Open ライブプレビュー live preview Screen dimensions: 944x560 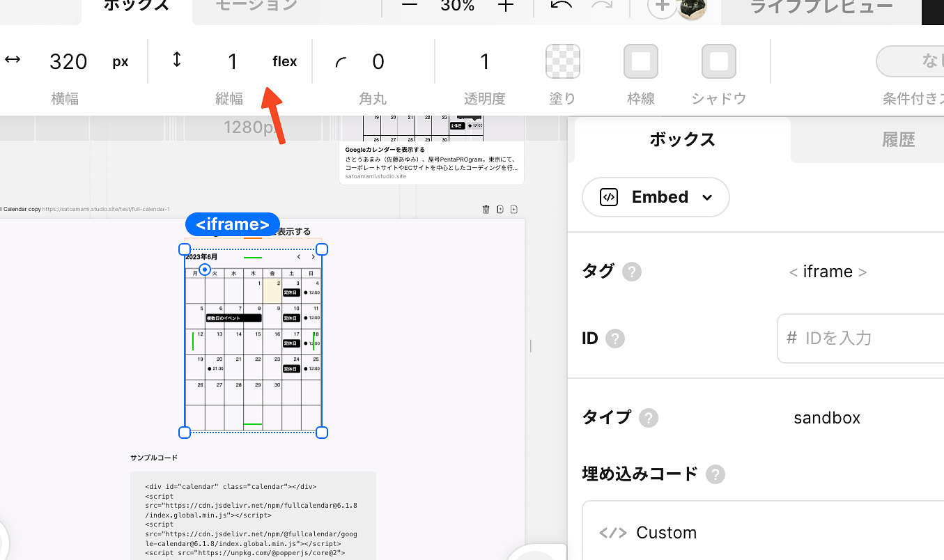821,7
